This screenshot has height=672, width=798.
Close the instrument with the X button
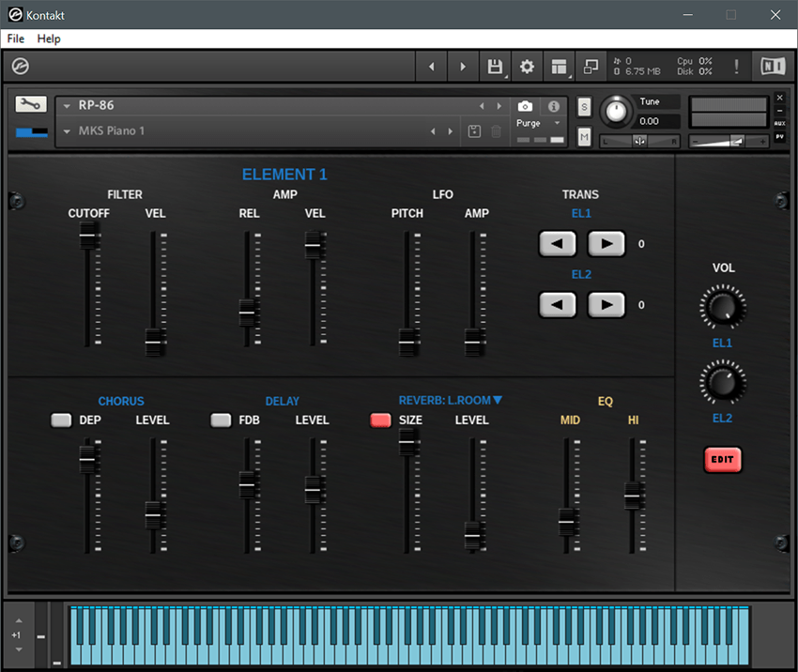779,98
